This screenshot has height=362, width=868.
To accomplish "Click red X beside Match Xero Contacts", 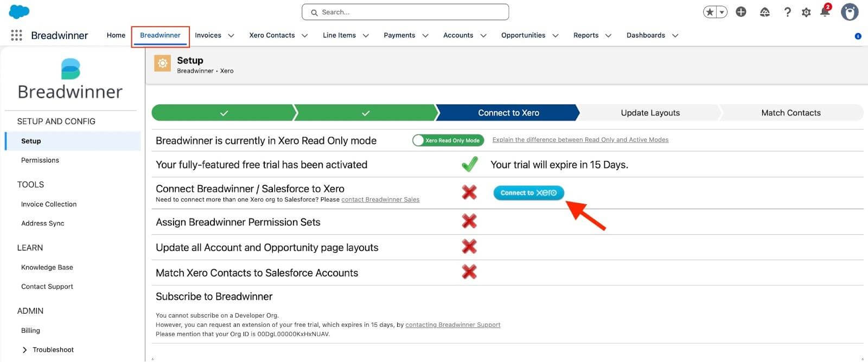I will coord(469,271).
